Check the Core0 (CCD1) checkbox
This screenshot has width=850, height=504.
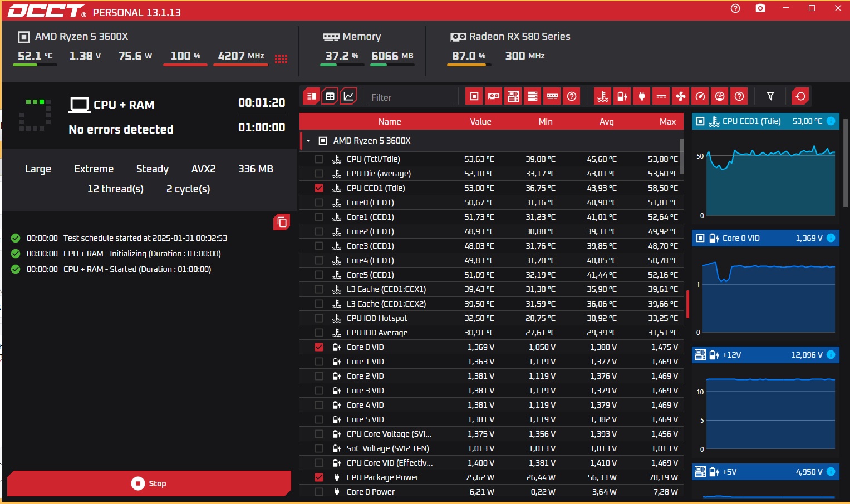319,202
